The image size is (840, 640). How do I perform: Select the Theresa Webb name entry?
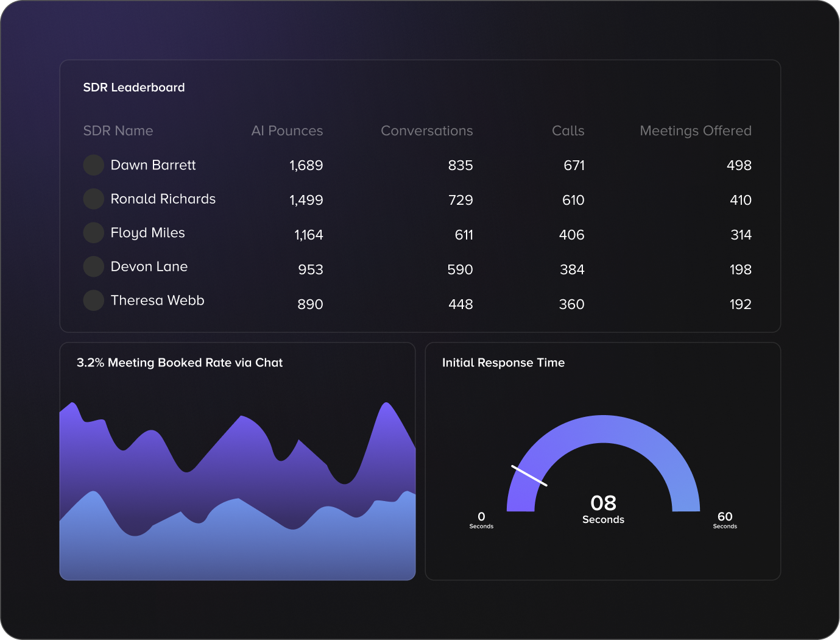coord(157,300)
